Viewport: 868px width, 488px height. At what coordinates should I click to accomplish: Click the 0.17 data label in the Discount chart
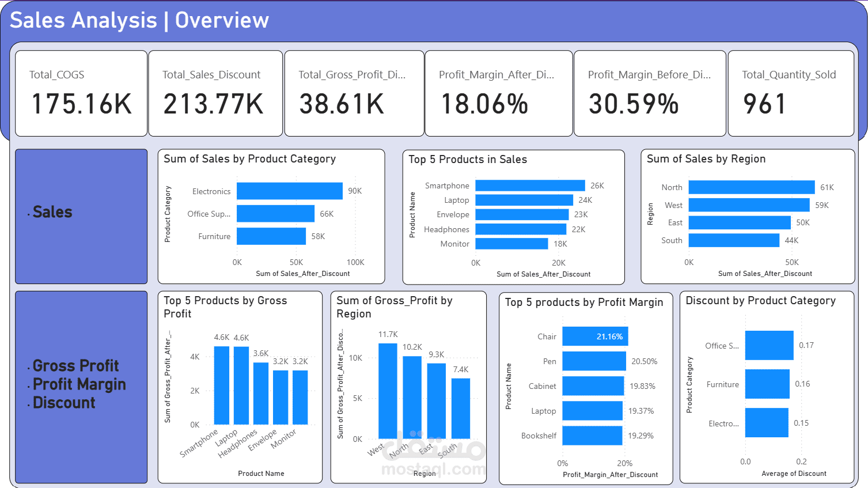(x=806, y=345)
